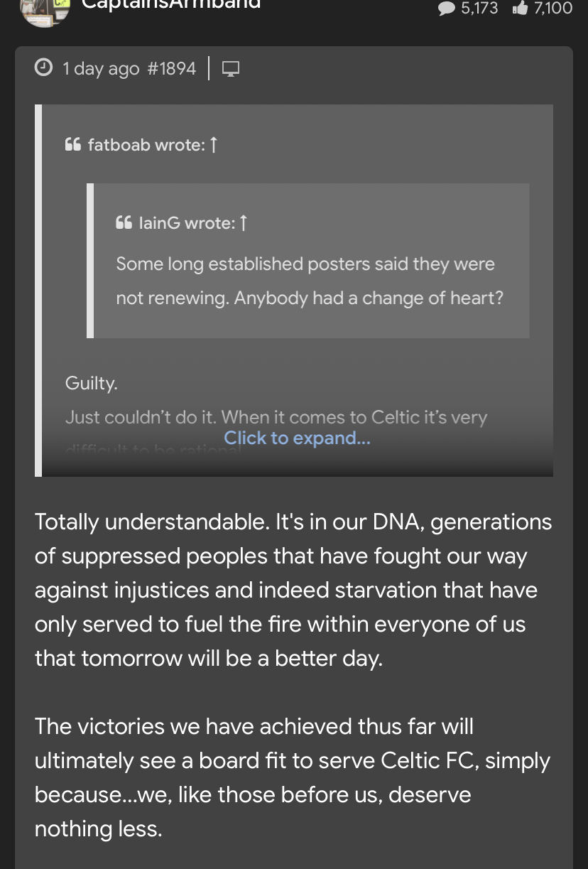Click the desktop monitor device icon

(x=231, y=69)
